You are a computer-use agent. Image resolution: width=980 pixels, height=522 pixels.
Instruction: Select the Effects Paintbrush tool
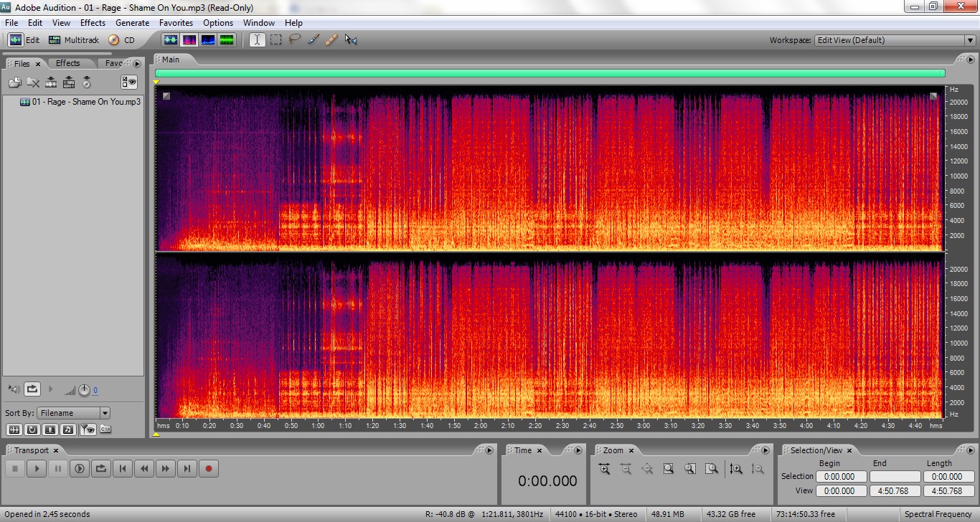[313, 40]
